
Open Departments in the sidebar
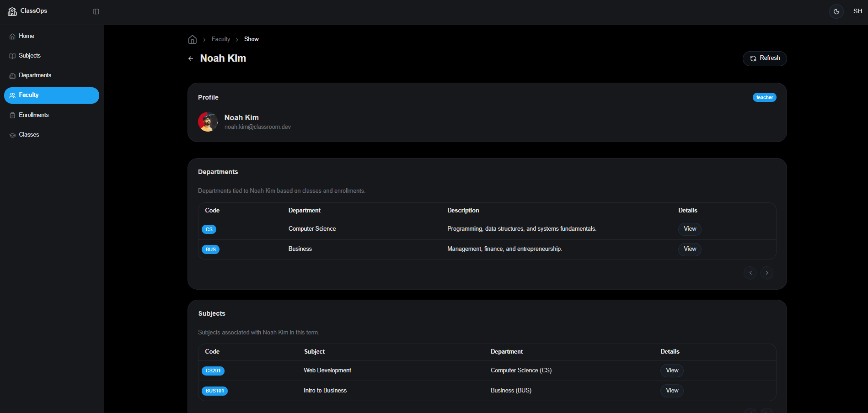(52, 75)
